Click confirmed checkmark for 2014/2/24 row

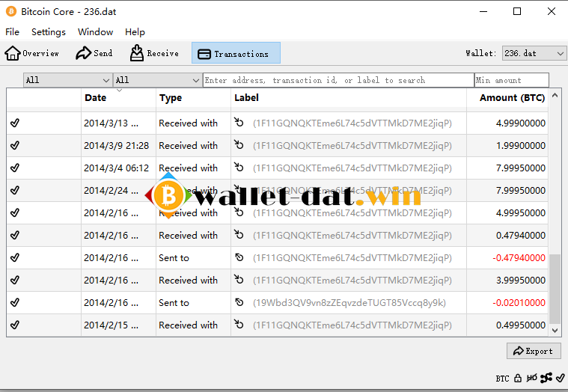click(x=14, y=191)
